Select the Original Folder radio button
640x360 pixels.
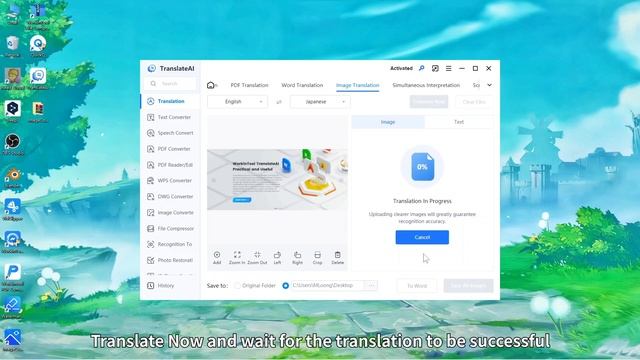click(238, 285)
